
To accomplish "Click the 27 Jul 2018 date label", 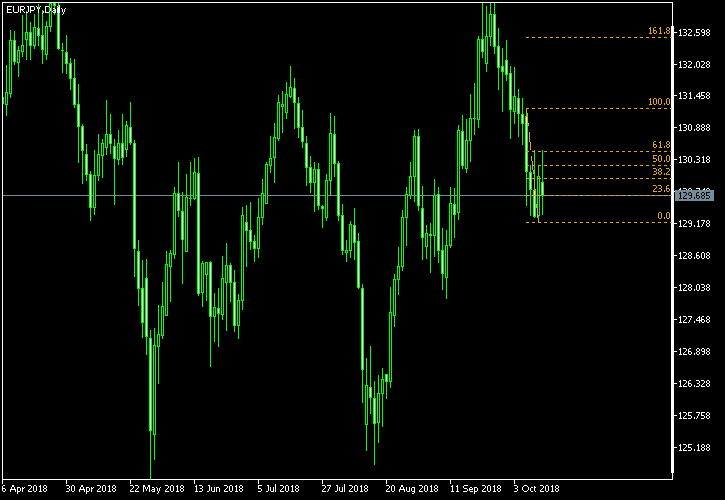I will coord(345,488).
